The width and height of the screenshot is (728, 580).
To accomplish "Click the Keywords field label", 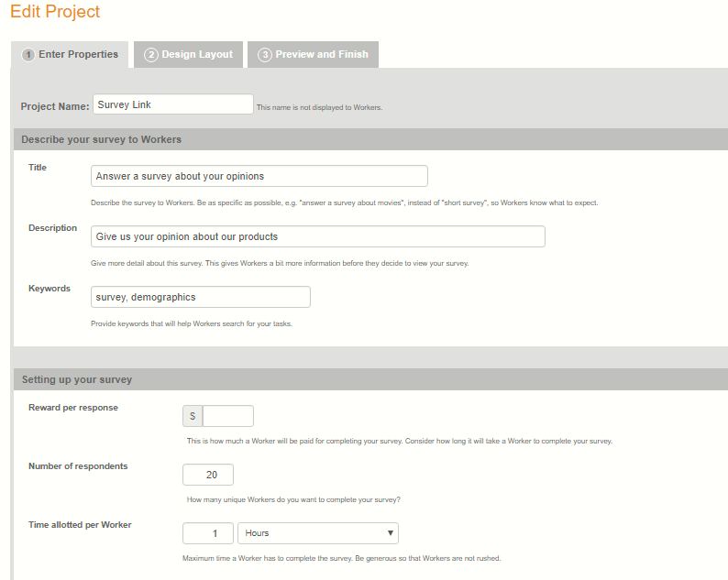I will [x=50, y=288].
